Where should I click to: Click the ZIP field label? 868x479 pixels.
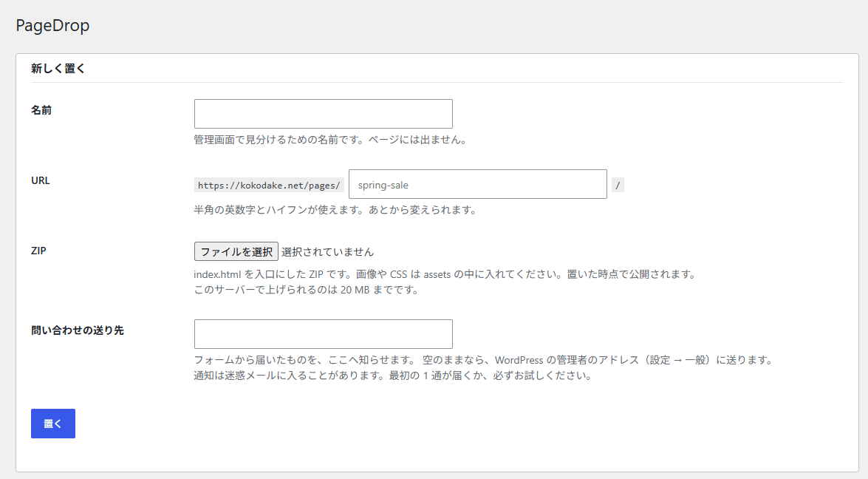point(38,251)
